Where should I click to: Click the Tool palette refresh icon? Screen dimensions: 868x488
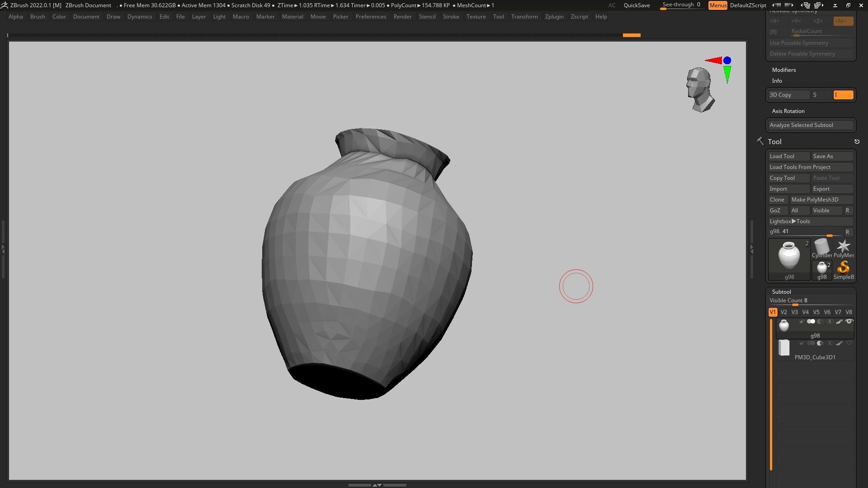click(857, 142)
